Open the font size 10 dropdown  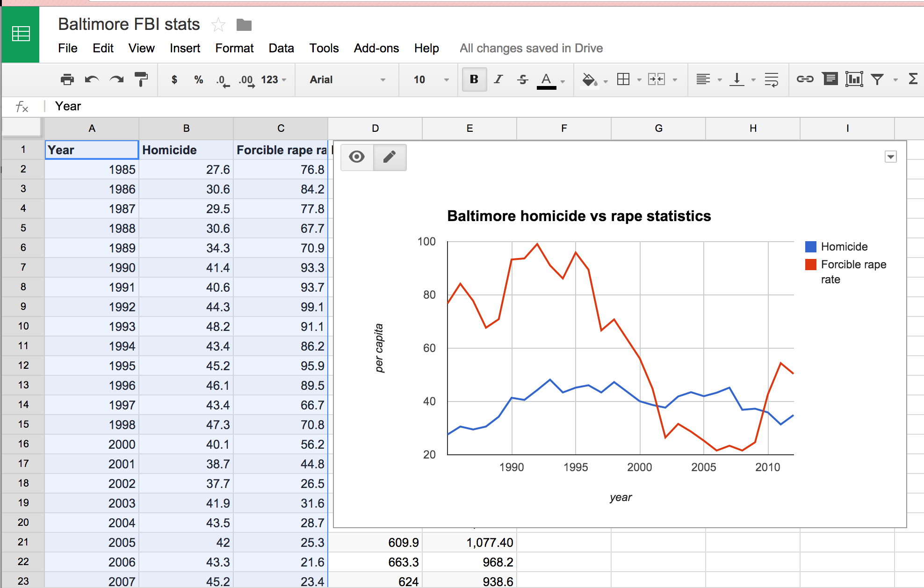point(430,79)
